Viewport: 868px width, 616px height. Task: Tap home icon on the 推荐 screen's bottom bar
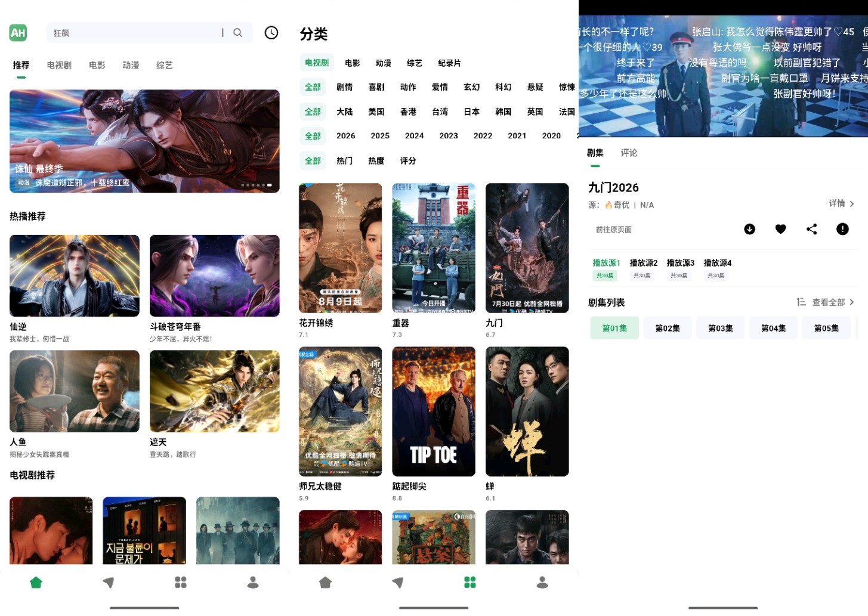click(36, 583)
